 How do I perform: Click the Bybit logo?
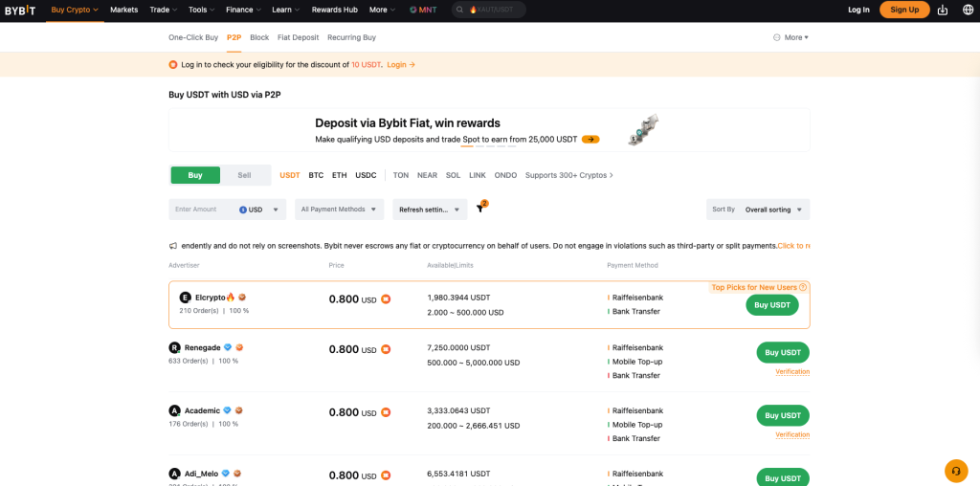(20, 10)
